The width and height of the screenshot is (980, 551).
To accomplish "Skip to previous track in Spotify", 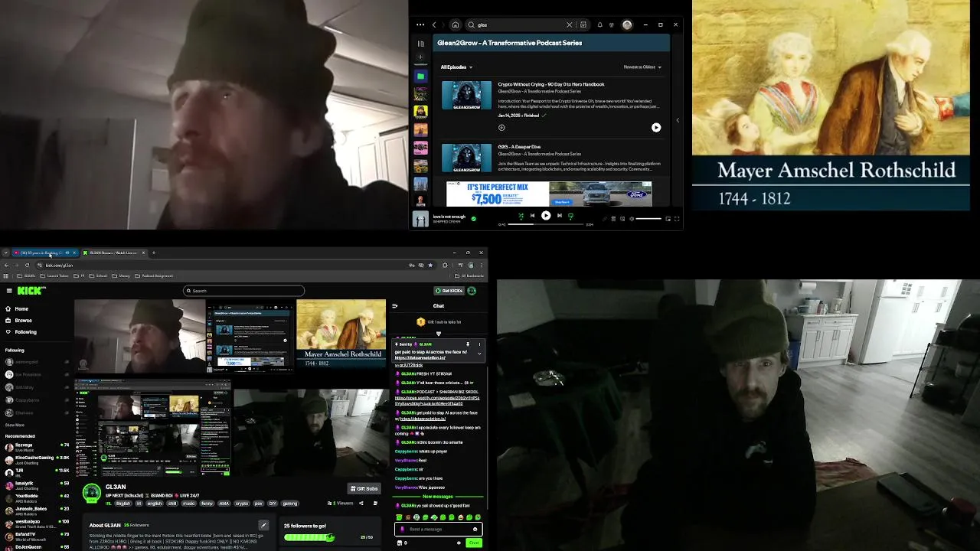I will [532, 216].
